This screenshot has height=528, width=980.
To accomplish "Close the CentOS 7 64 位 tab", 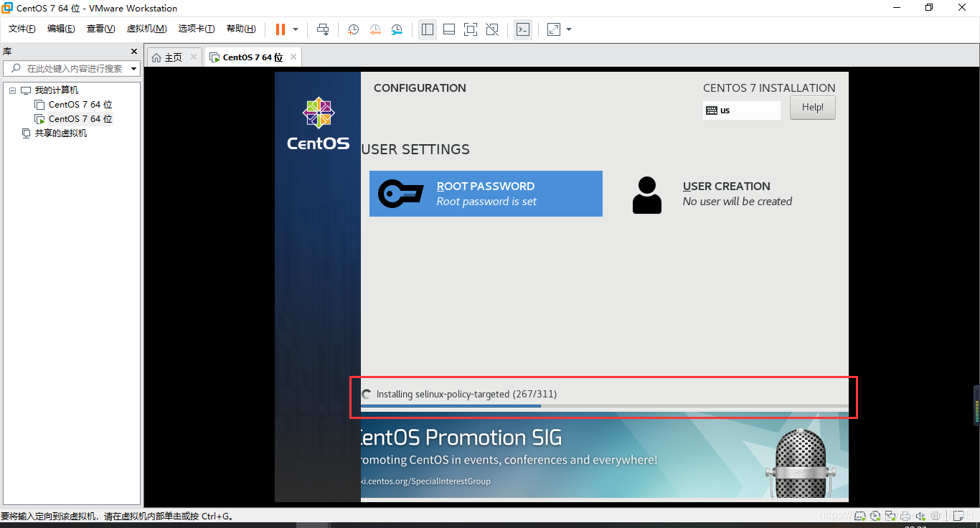I will (292, 57).
